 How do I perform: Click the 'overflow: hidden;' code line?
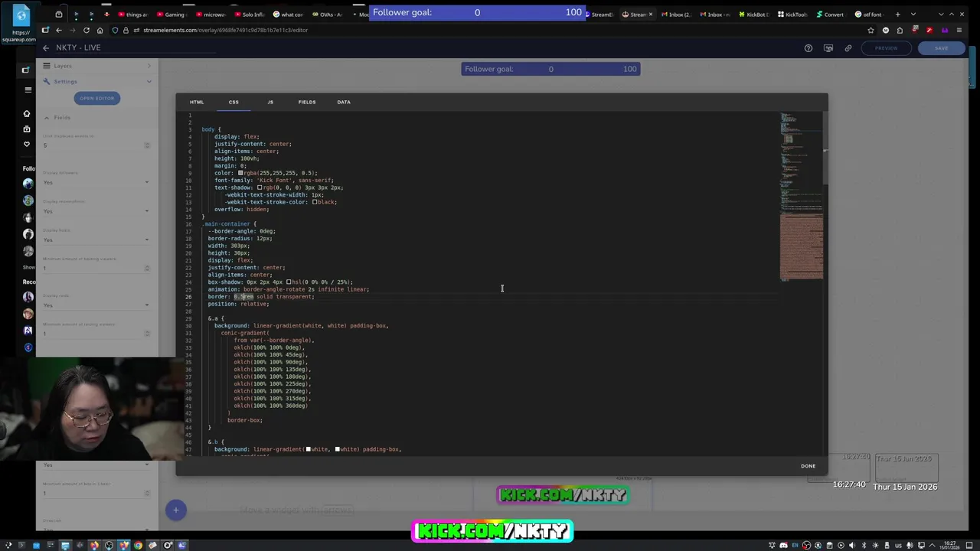click(241, 210)
